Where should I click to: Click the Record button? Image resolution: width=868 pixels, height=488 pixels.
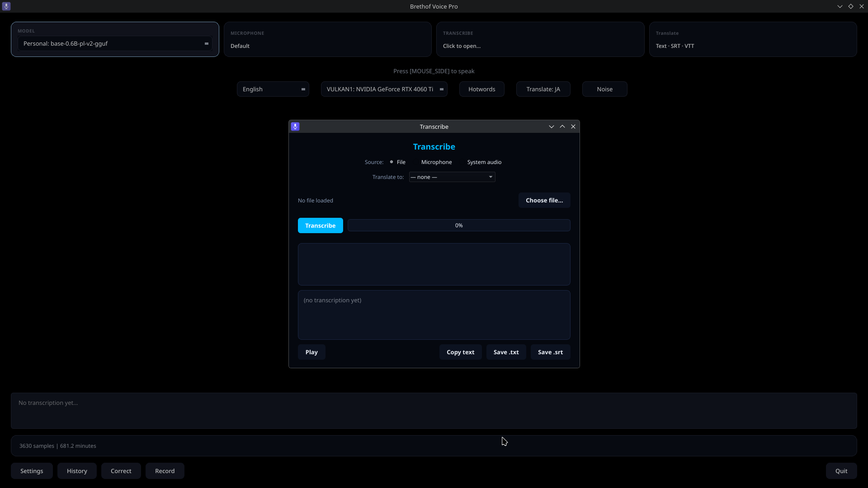[x=165, y=471]
